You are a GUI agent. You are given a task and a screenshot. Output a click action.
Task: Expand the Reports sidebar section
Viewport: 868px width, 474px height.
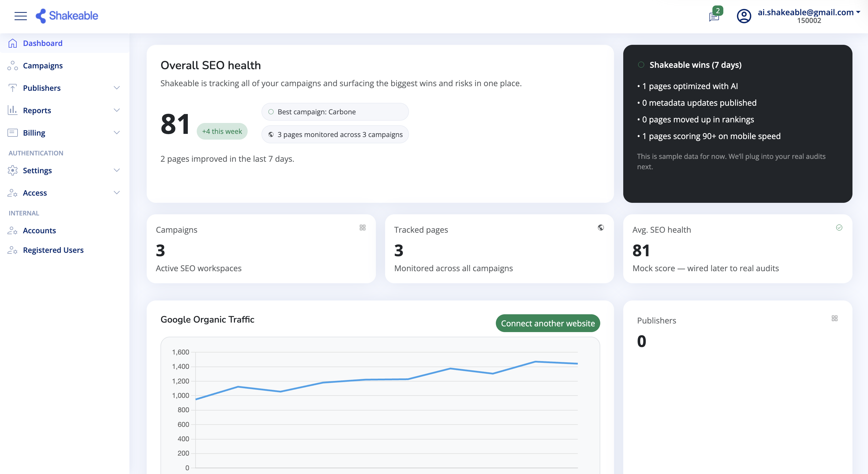116,110
